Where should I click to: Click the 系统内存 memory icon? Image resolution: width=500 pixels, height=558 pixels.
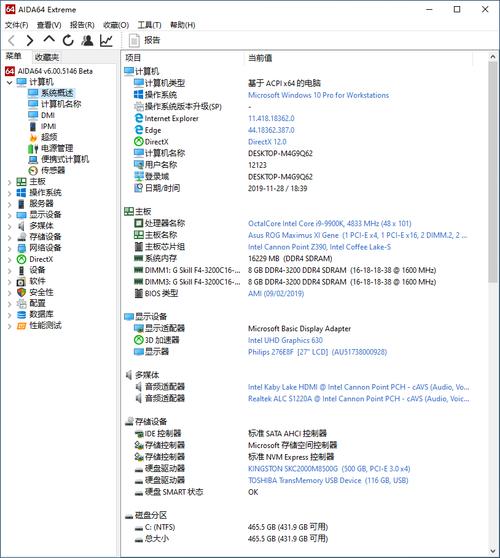point(138,258)
